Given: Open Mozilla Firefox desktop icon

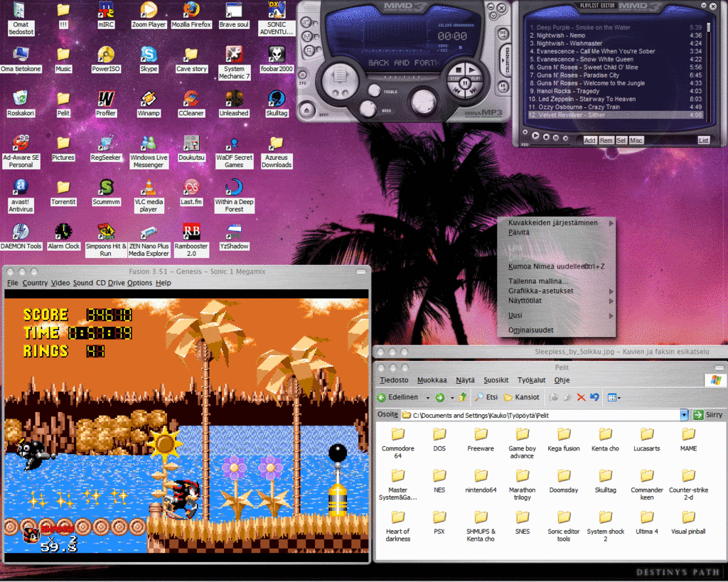Looking at the screenshot, I should pyautogui.click(x=191, y=14).
